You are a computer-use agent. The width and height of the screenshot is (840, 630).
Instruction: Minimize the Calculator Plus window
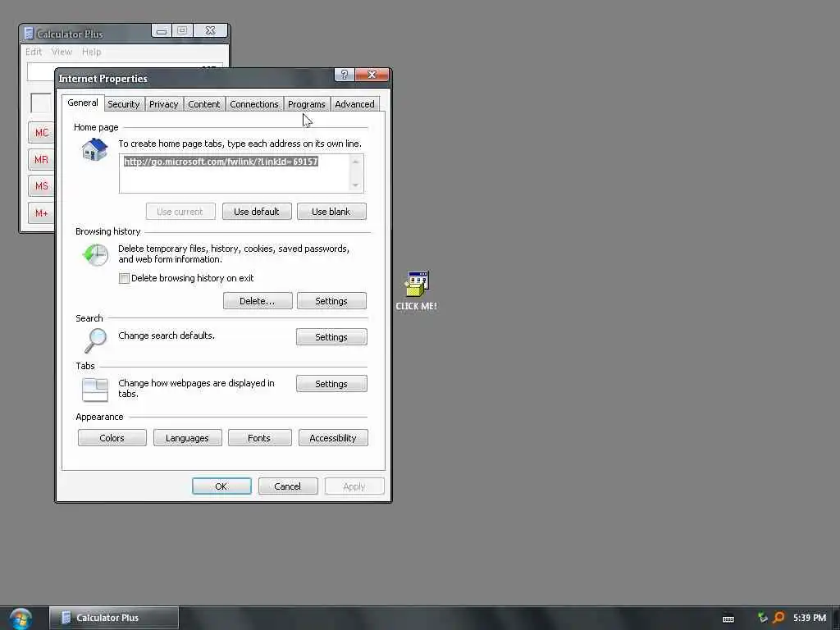[162, 30]
